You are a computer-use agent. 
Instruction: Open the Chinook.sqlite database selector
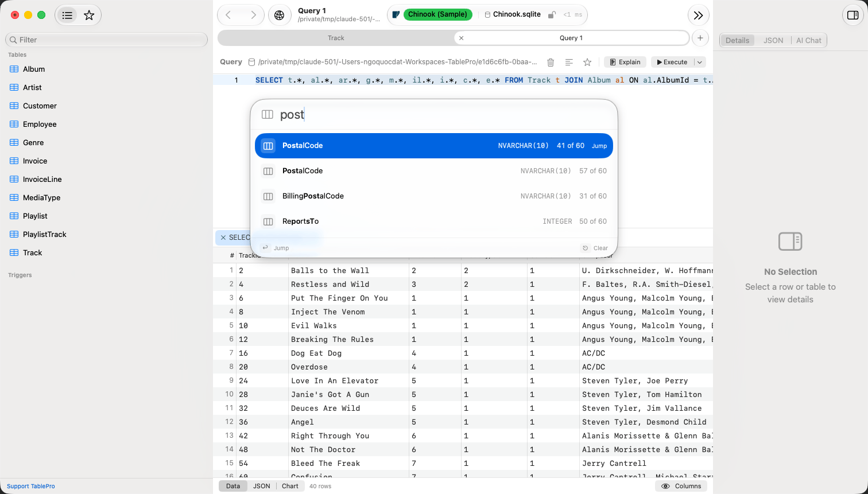click(513, 15)
